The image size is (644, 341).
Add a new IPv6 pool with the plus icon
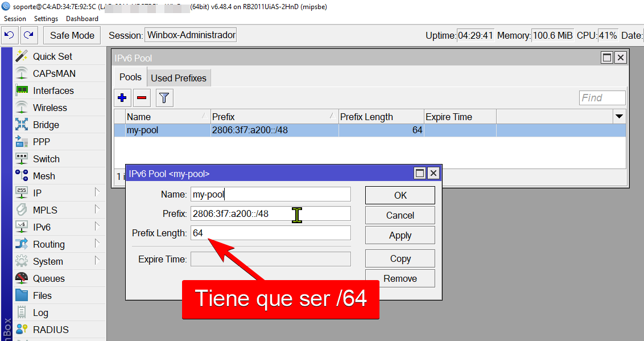(x=122, y=97)
